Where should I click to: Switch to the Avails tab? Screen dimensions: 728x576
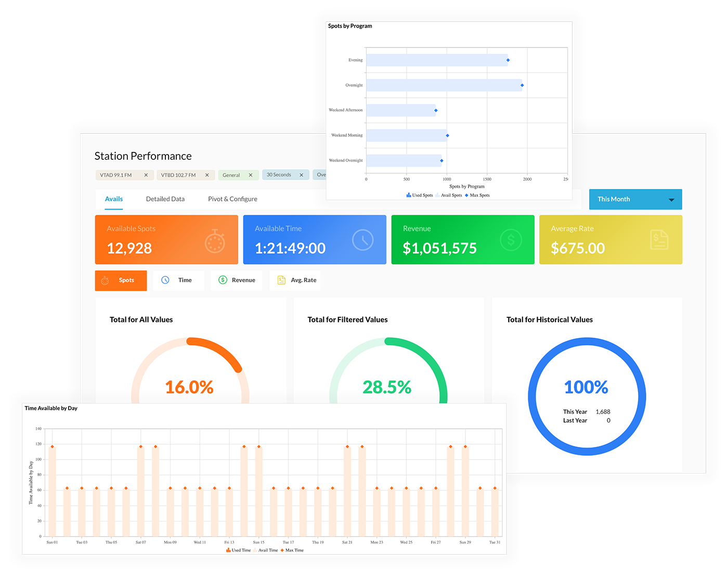coord(114,199)
